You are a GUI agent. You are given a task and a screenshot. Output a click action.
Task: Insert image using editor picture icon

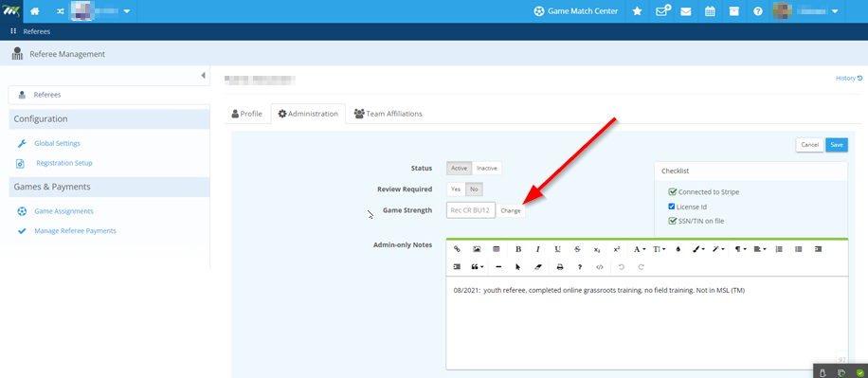coord(476,249)
